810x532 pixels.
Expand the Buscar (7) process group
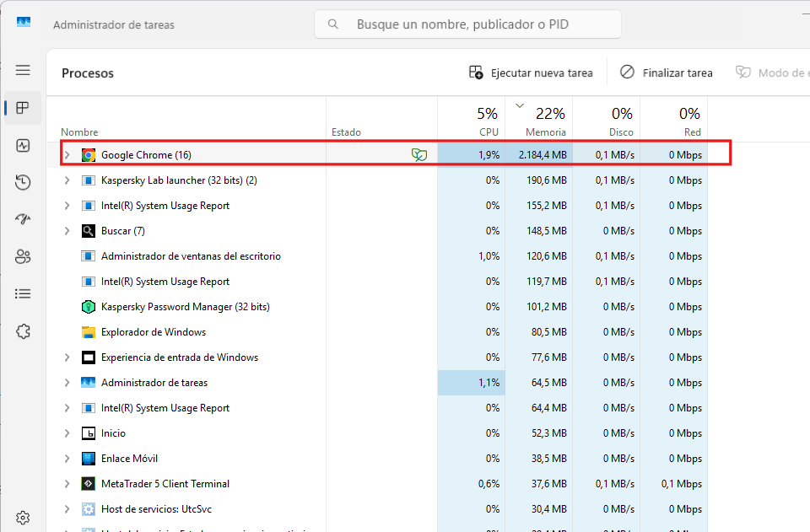point(67,231)
